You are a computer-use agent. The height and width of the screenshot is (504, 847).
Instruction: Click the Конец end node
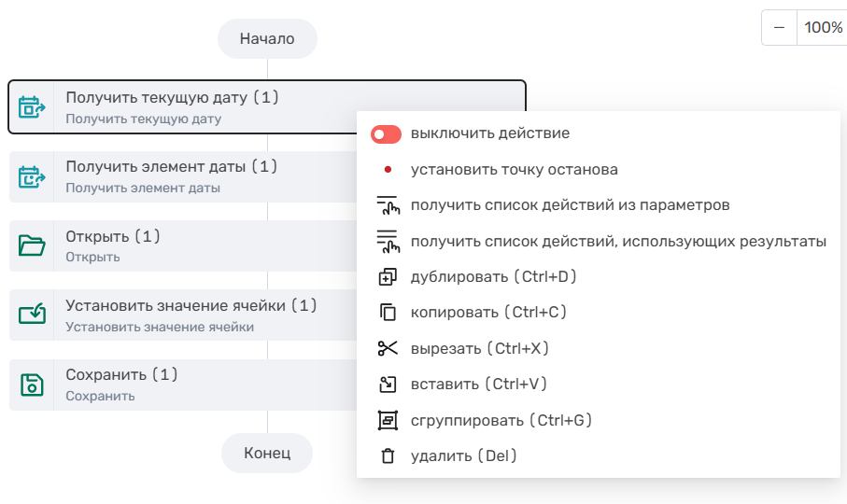pos(267,453)
